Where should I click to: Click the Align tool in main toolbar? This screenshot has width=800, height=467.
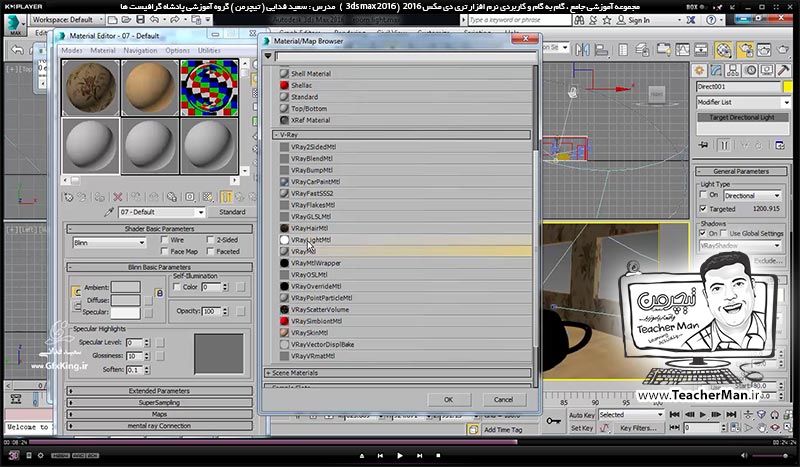tap(602, 50)
